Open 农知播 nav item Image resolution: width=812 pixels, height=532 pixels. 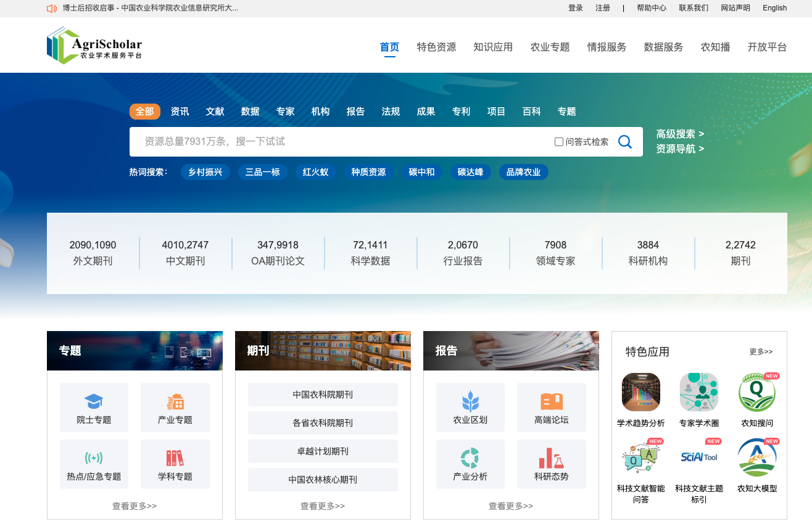tap(715, 47)
